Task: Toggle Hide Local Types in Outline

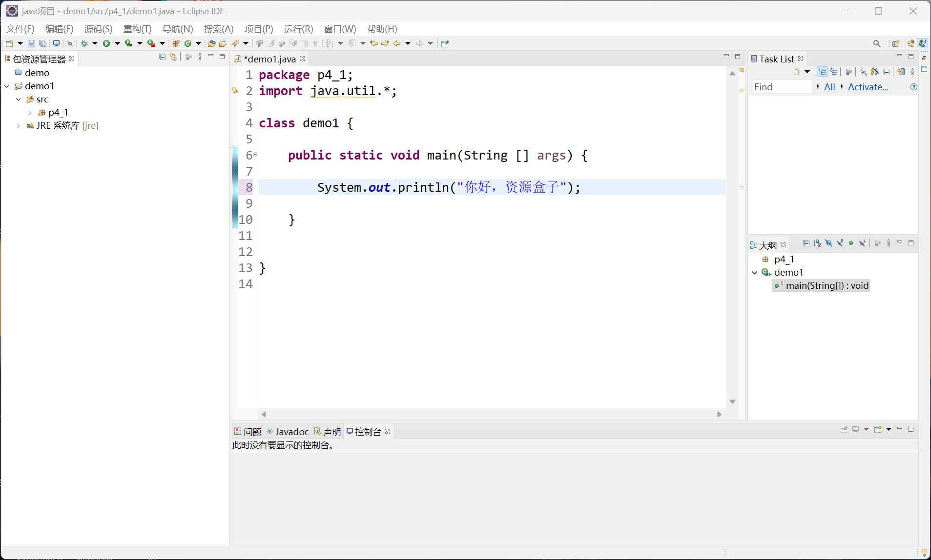Action: pyautogui.click(x=862, y=243)
